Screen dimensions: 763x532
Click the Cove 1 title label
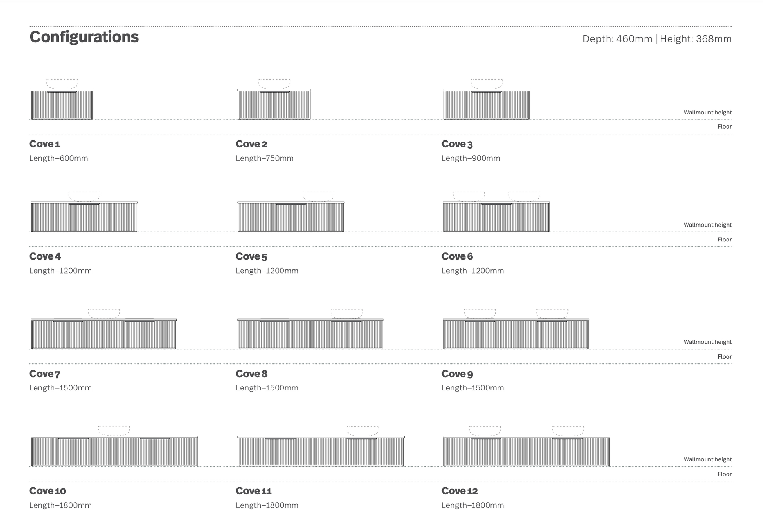coord(45,144)
